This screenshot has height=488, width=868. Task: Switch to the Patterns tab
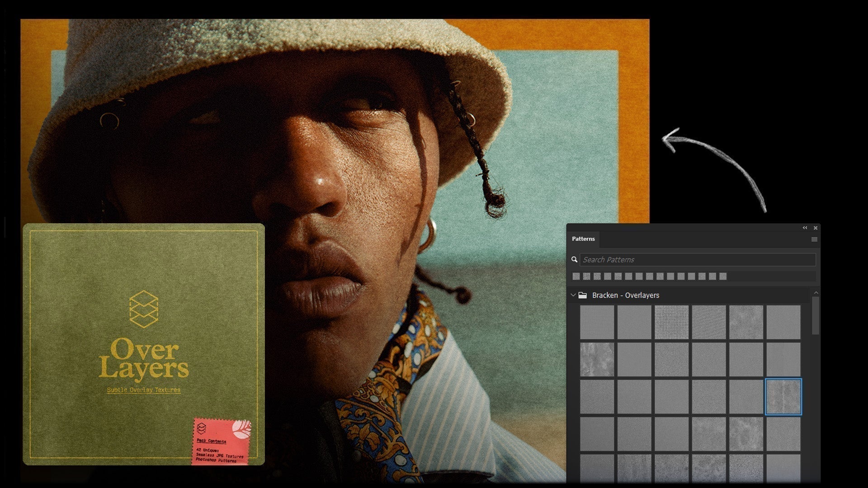[x=583, y=239]
